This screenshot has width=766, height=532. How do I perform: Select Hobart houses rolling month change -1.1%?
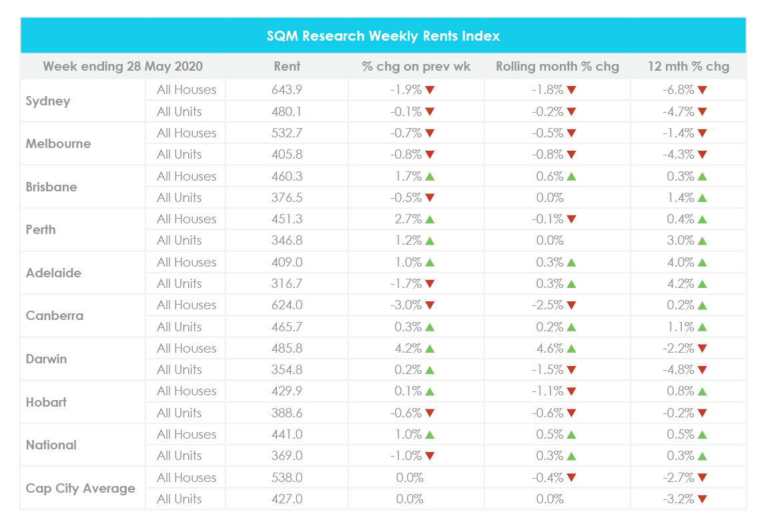548,391
